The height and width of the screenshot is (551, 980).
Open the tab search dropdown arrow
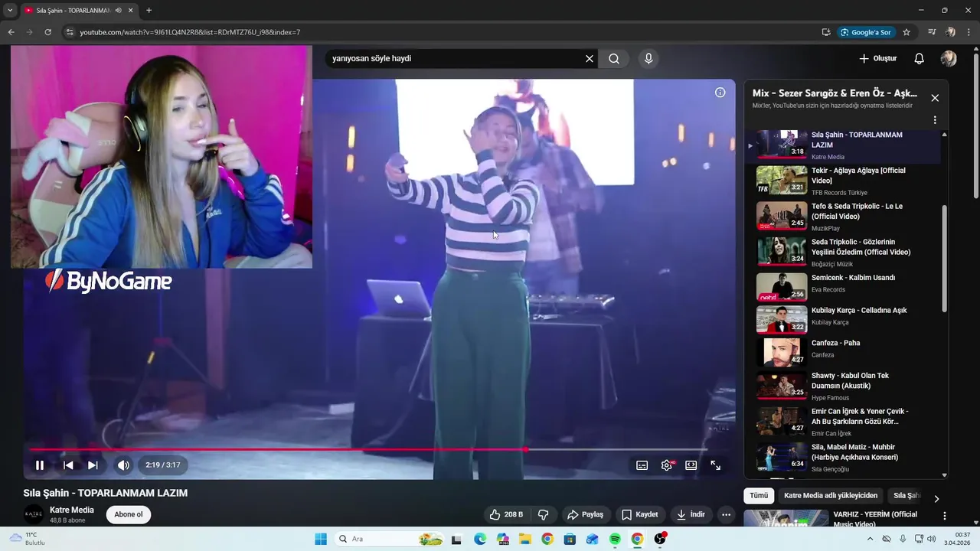10,10
